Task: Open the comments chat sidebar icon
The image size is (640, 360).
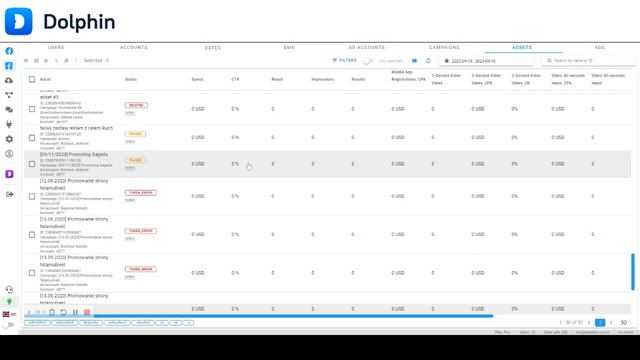Action: point(9,110)
